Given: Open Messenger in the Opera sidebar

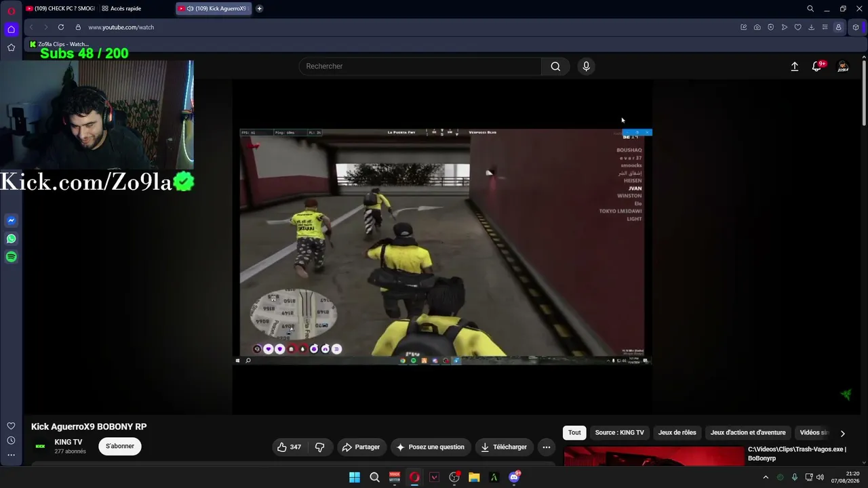Looking at the screenshot, I should [x=11, y=220].
